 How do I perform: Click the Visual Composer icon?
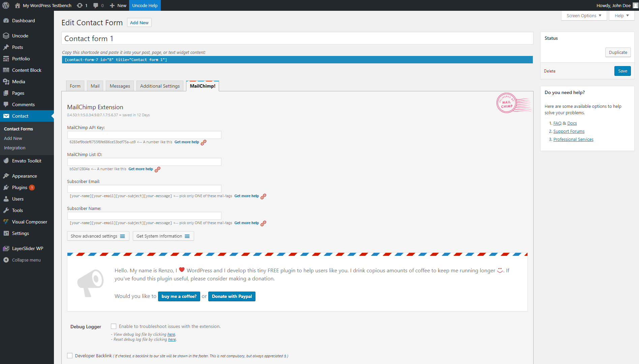[x=6, y=222]
